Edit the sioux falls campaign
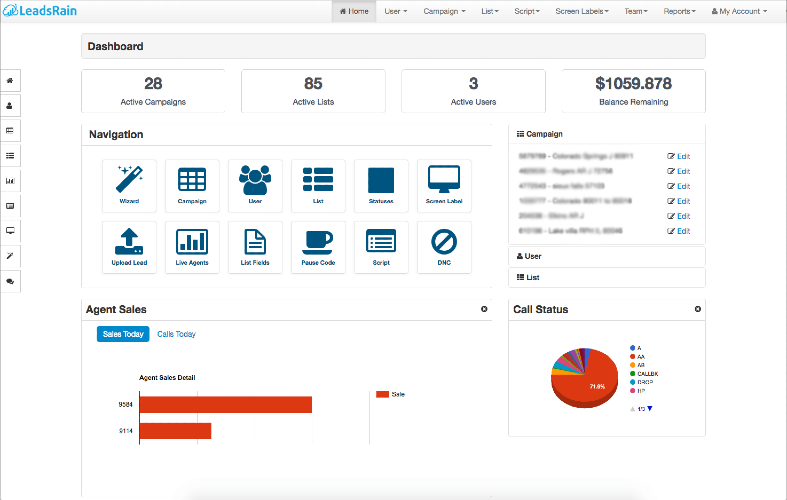Viewport: 787px width, 500px height. 679,186
